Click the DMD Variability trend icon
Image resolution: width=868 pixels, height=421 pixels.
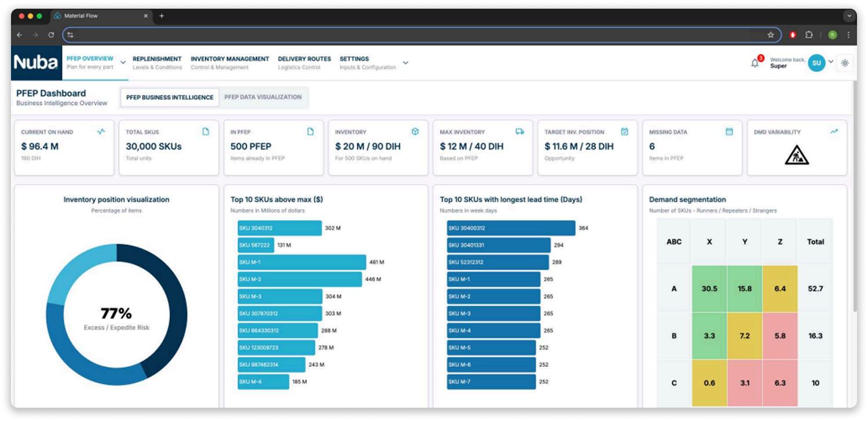tap(834, 131)
